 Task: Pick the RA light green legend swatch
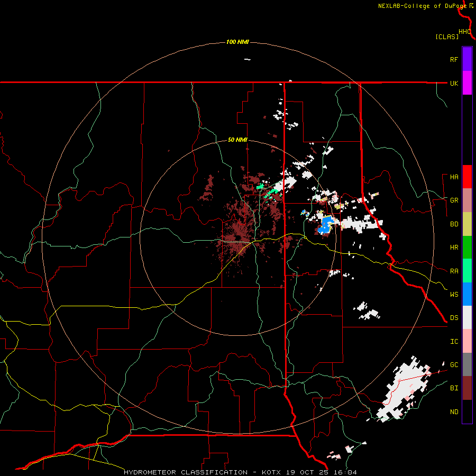467,271
